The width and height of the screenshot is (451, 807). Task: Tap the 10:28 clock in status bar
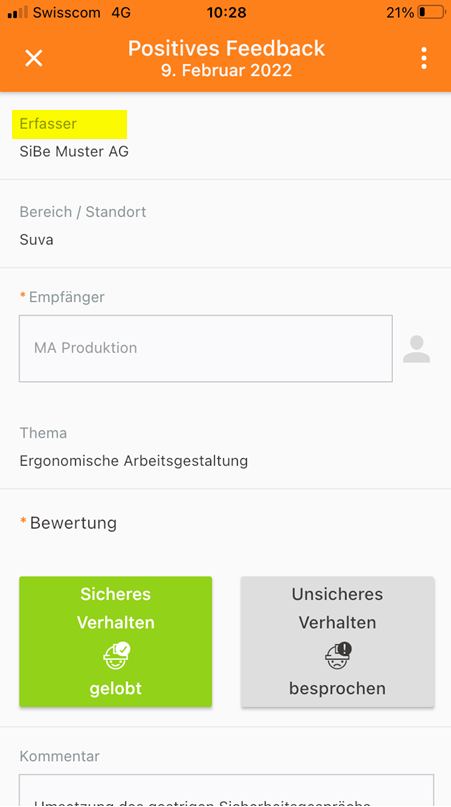[x=227, y=12]
